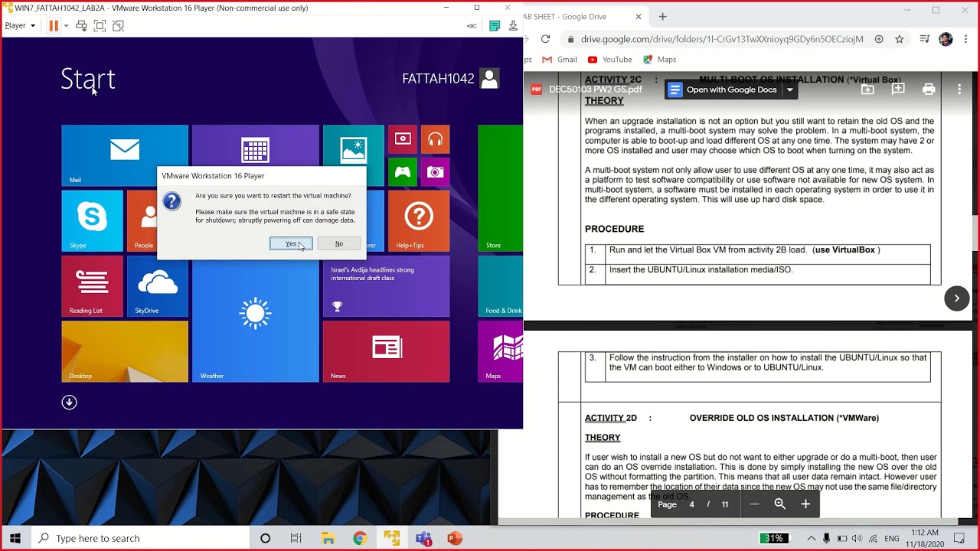The width and height of the screenshot is (980, 551).
Task: Click No in the VMware restart dialog
Action: (339, 243)
